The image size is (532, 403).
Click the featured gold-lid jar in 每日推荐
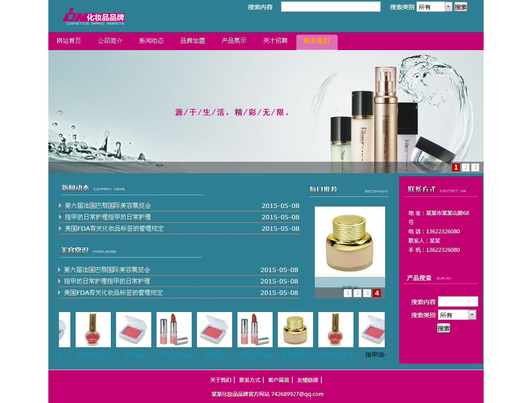point(350,242)
